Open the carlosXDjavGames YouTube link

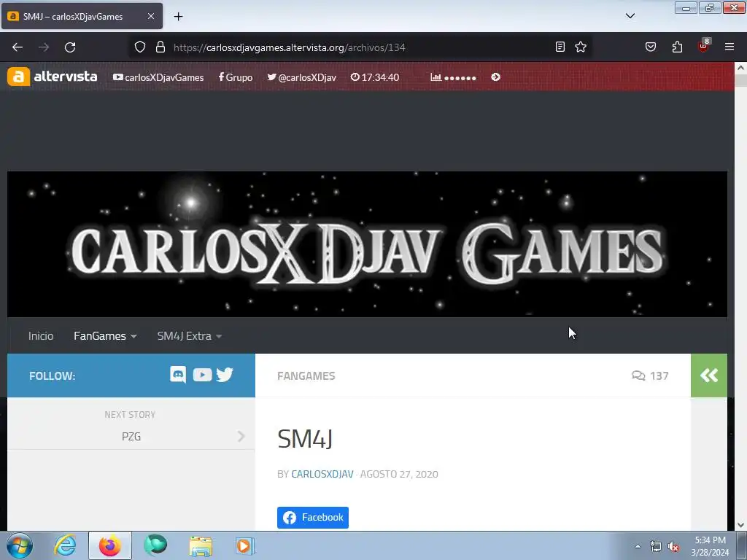point(158,77)
